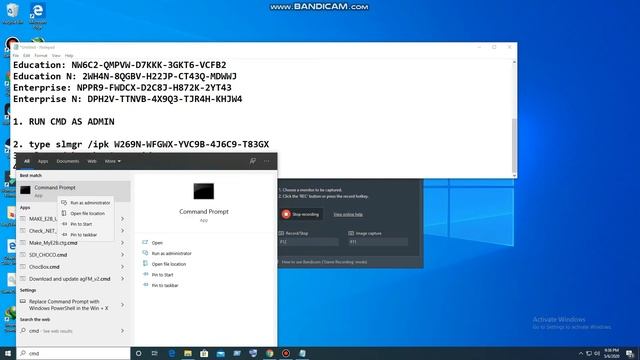Click Run as administrator in preview pane
Screen dimensions: 640x360
click(167, 253)
